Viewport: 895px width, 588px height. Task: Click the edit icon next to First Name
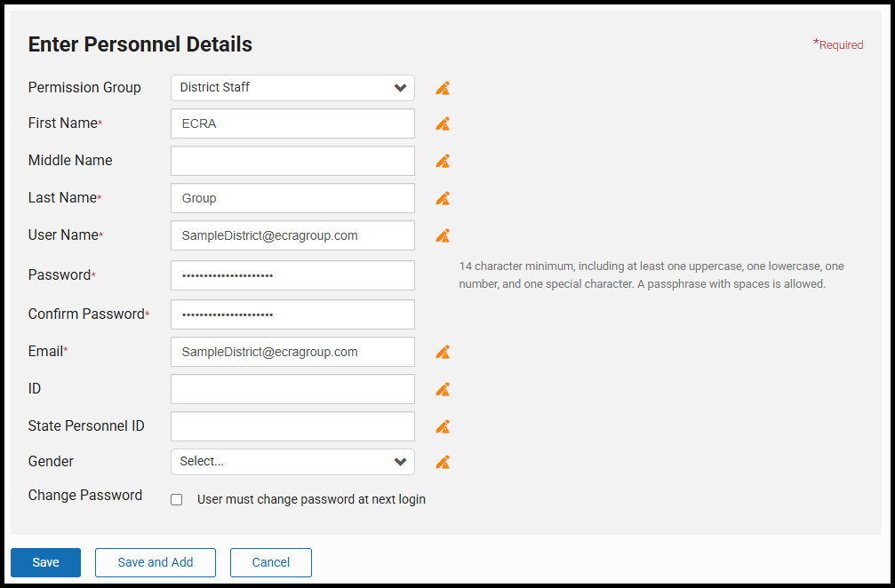[443, 123]
